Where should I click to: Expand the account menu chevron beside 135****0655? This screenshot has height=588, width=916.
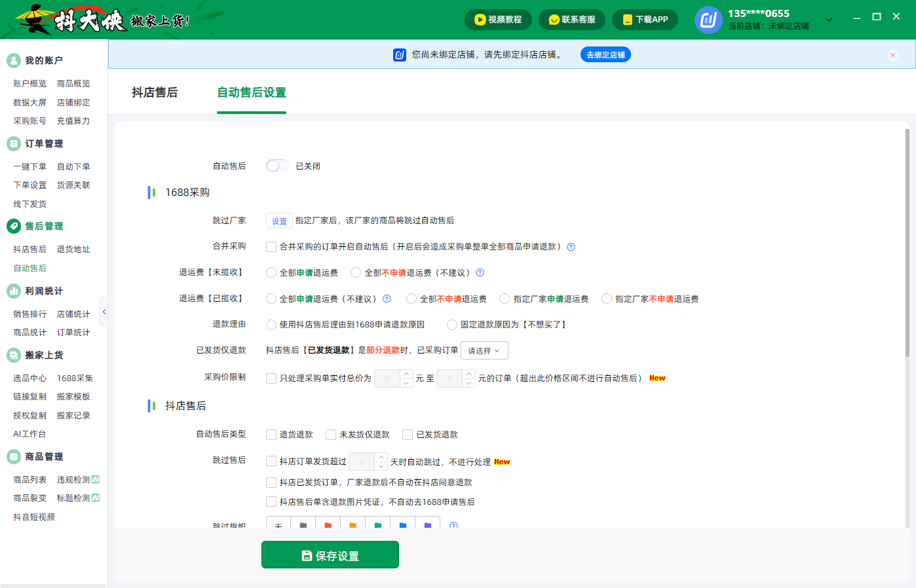[829, 20]
